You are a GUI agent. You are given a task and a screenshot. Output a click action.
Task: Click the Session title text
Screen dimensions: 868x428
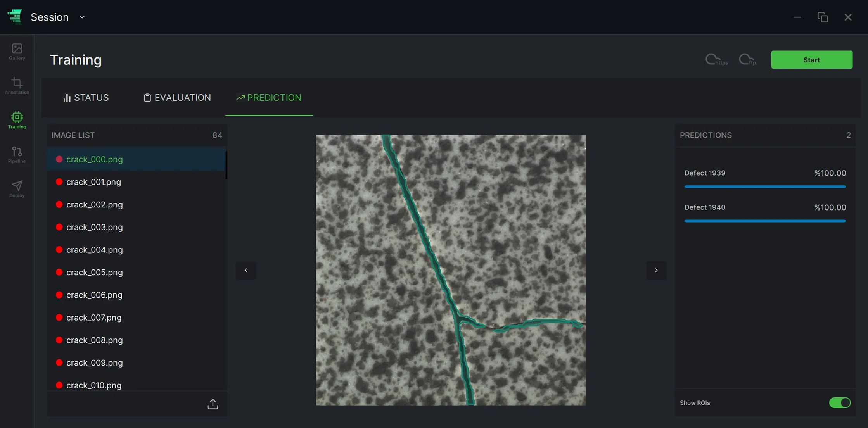pos(50,17)
